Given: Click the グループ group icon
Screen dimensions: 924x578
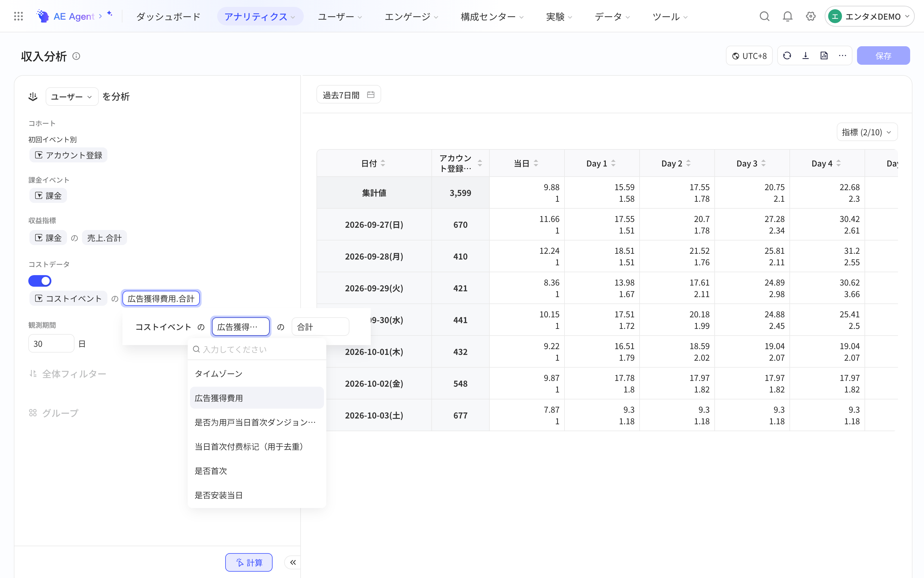Looking at the screenshot, I should (33, 413).
